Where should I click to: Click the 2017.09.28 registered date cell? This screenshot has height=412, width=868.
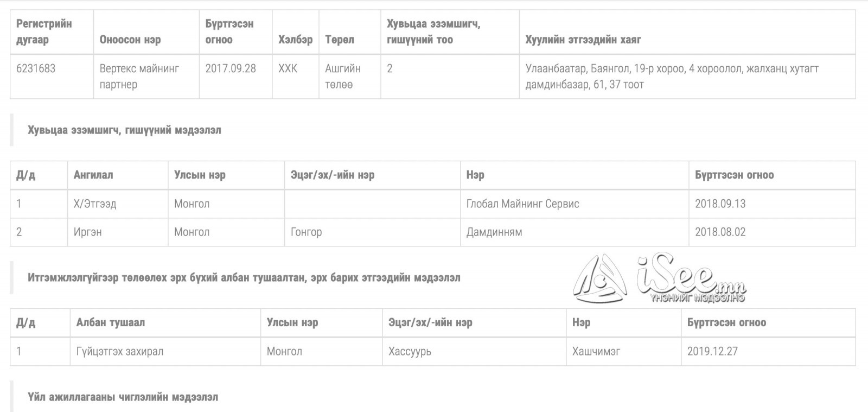(235, 77)
